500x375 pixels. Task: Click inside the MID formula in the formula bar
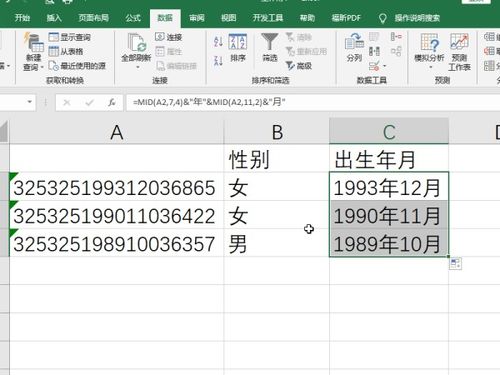click(x=209, y=102)
